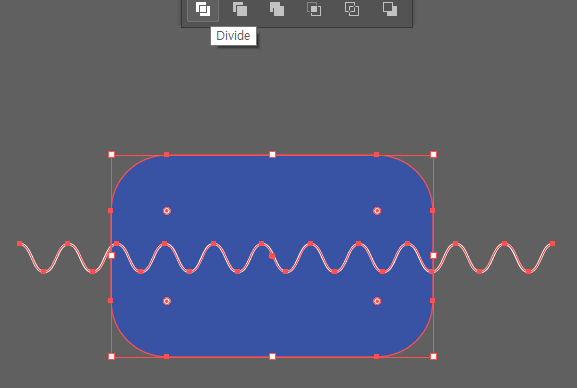Image resolution: width=577 pixels, height=388 pixels.
Task: Click the top-right live corner widget
Action: tap(377, 211)
